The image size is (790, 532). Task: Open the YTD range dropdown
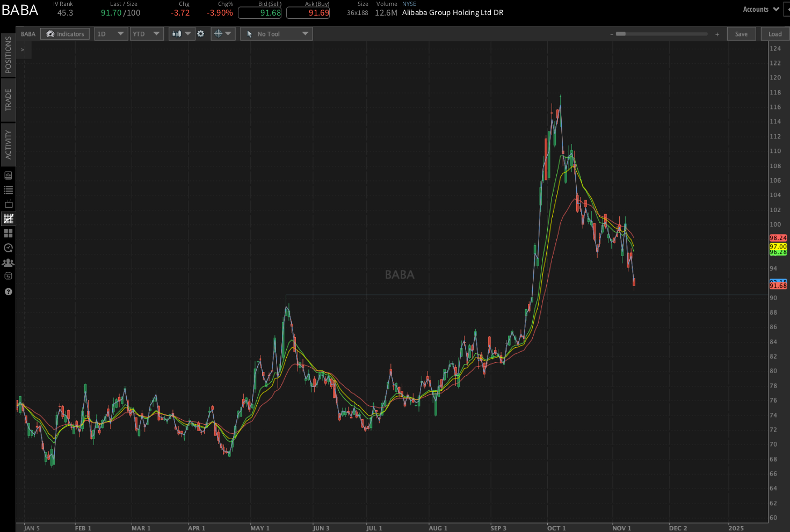click(147, 33)
